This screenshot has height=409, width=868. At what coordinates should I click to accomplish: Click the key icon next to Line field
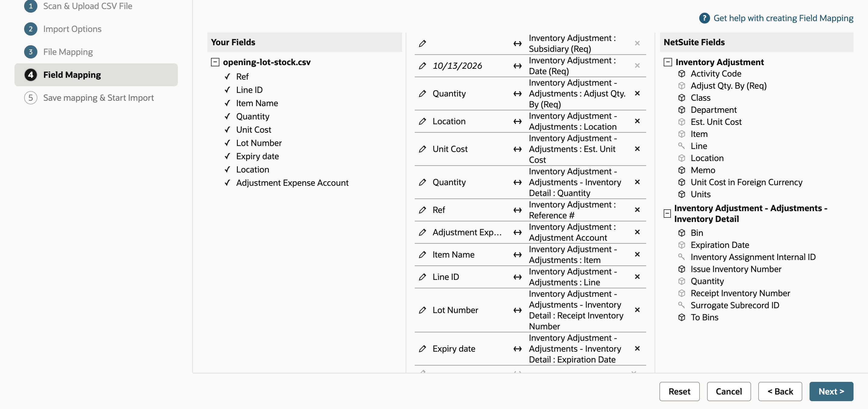(x=681, y=146)
